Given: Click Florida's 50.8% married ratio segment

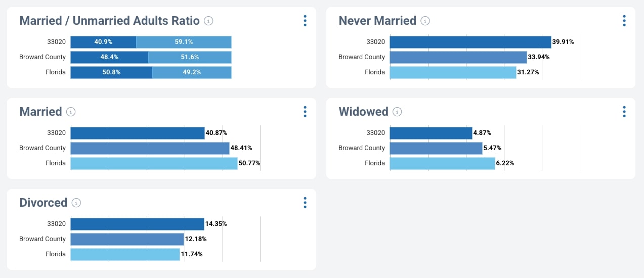Looking at the screenshot, I should tap(111, 72).
